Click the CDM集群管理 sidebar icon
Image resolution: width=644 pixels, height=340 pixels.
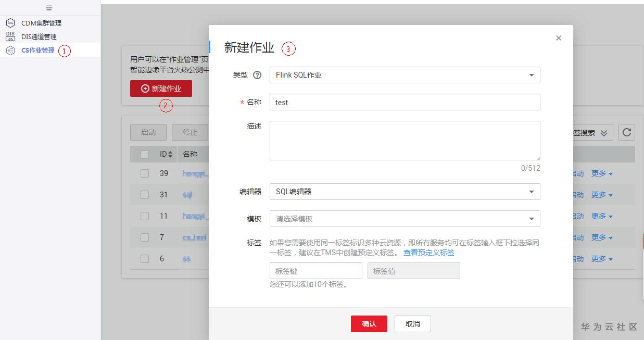(10, 23)
